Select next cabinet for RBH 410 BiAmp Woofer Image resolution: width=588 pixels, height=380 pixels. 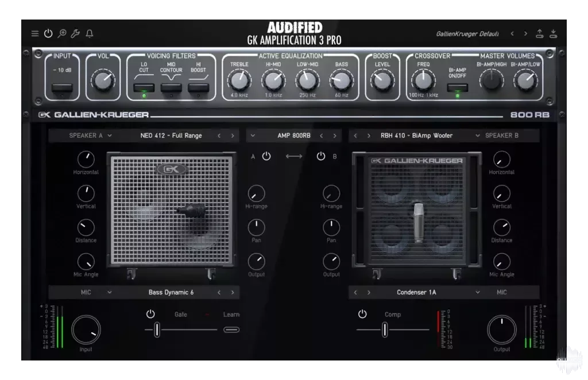point(369,135)
